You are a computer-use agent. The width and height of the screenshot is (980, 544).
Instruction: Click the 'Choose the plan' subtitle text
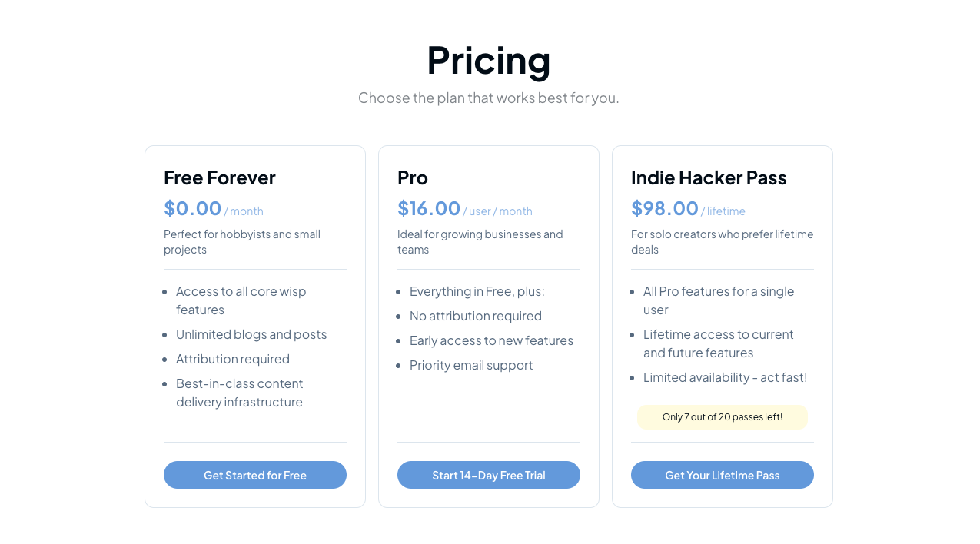tap(488, 98)
